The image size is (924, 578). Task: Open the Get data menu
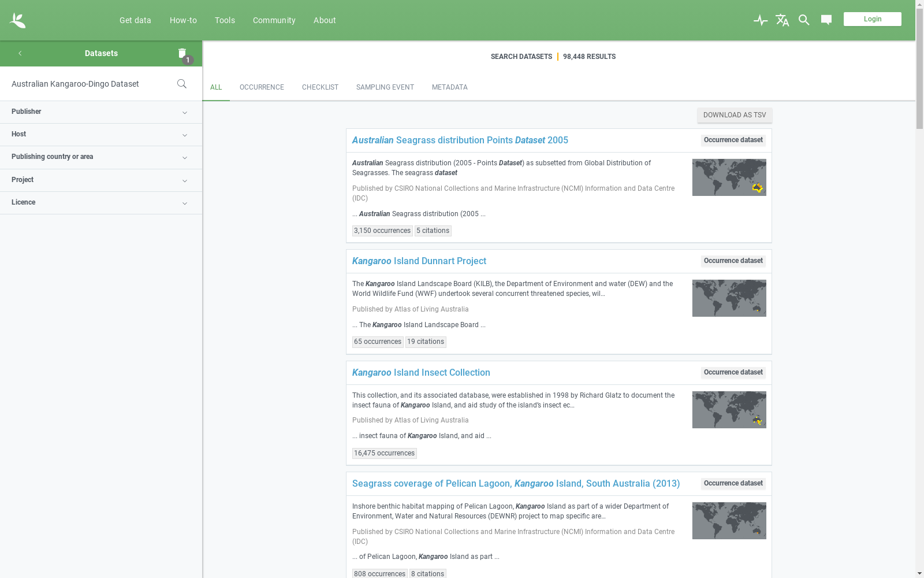[135, 20]
